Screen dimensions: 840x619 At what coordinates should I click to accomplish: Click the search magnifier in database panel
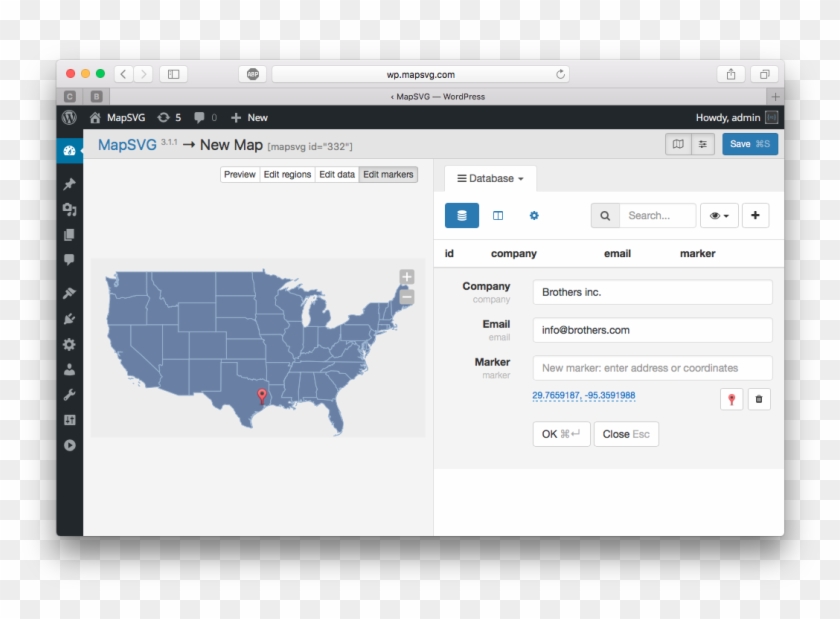(604, 215)
